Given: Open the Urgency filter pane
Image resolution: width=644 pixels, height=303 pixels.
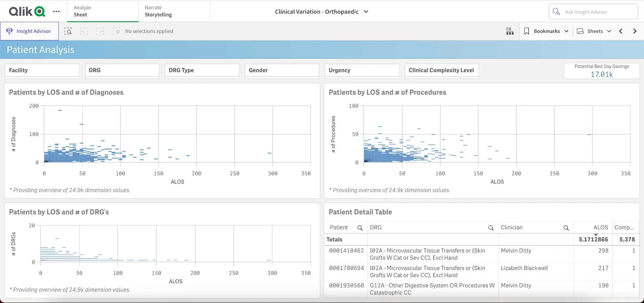Looking at the screenshot, I should [x=362, y=70].
